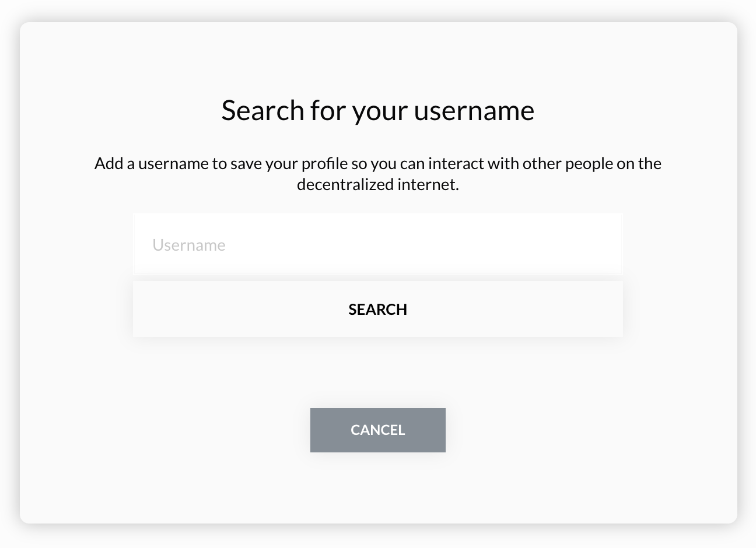Tap inside the text field above SEARCH
The image size is (756, 548).
tap(378, 244)
